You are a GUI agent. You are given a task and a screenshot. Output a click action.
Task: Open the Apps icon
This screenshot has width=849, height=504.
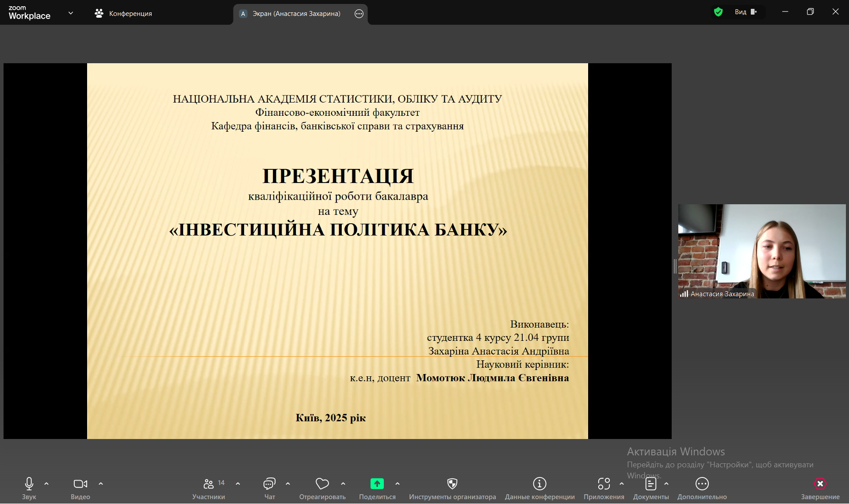(x=604, y=484)
